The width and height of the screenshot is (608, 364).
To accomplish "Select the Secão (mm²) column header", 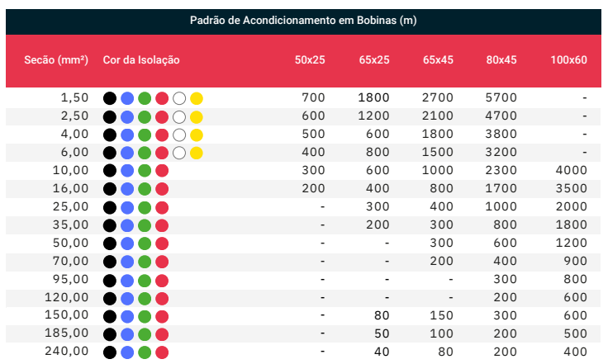I will click(56, 60).
